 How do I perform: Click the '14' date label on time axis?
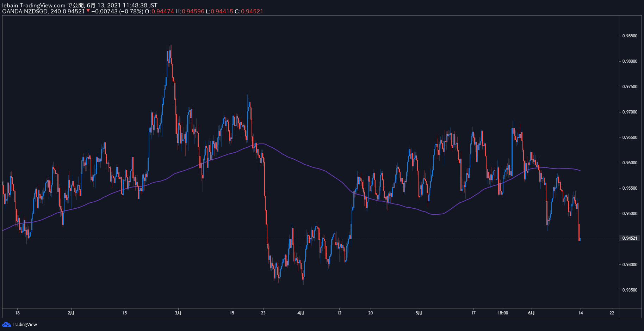(x=581, y=313)
